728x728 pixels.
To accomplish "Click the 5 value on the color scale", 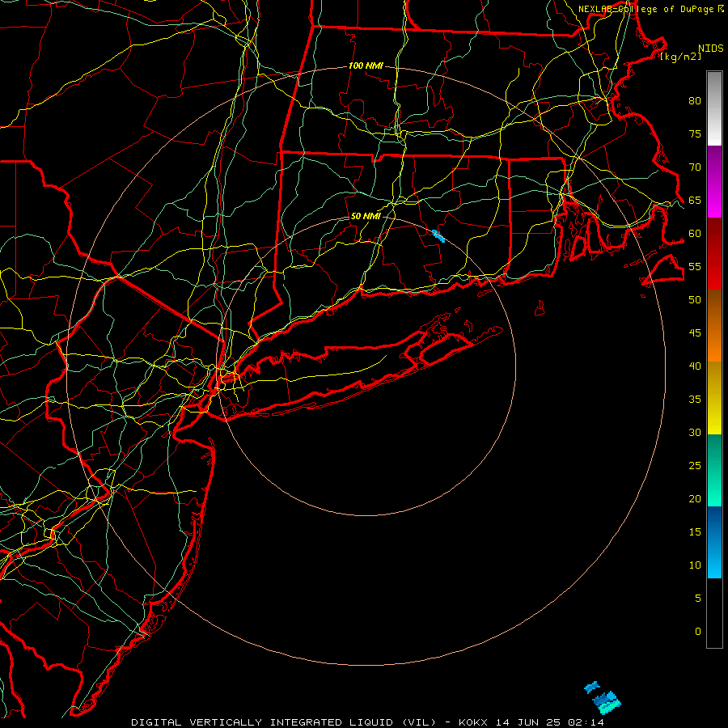I will [698, 599].
